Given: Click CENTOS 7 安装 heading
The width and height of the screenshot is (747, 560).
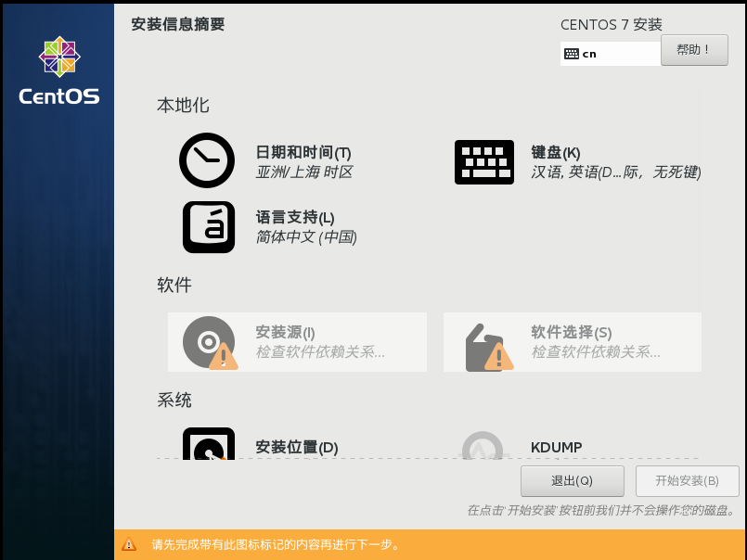Looking at the screenshot, I should pos(612,25).
